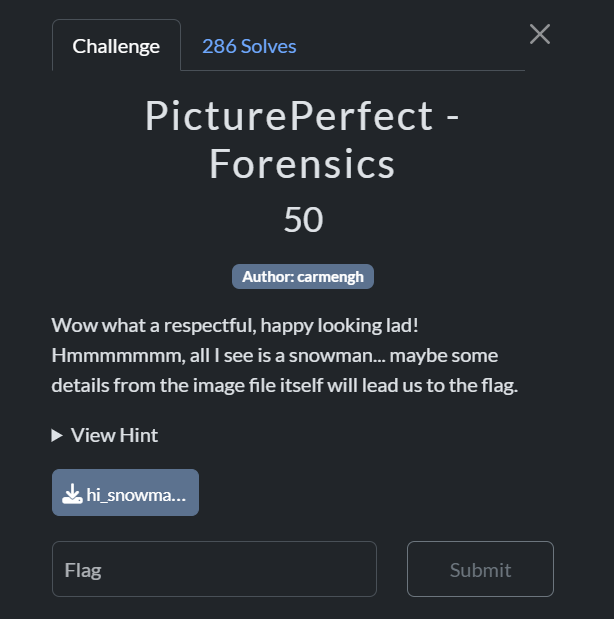Click the name "carmengh" in the author badge

click(331, 277)
